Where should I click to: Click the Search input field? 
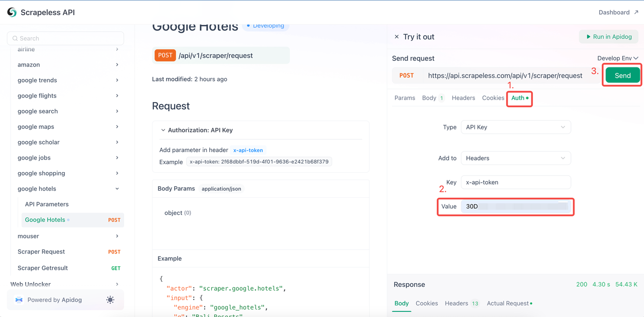tap(65, 38)
